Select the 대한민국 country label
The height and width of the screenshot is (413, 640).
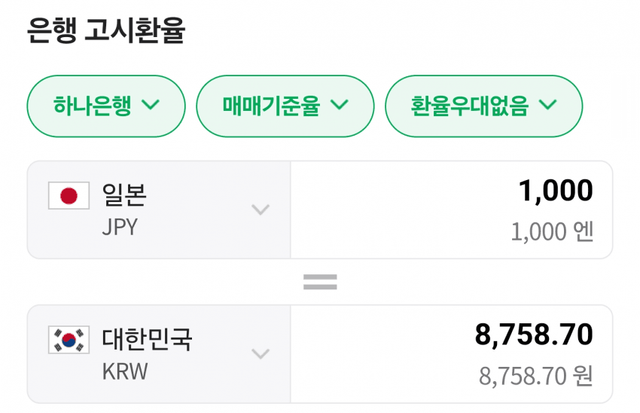coord(147,338)
